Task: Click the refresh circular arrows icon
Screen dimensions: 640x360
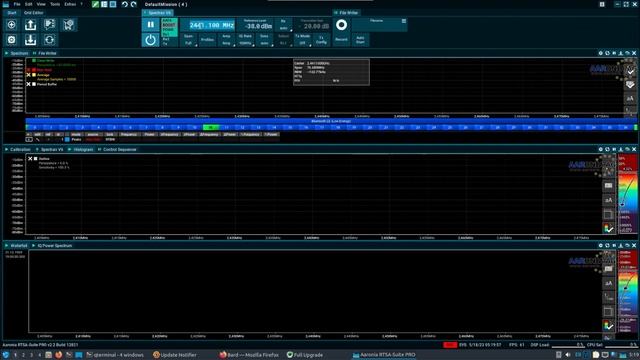Action: 49,40
